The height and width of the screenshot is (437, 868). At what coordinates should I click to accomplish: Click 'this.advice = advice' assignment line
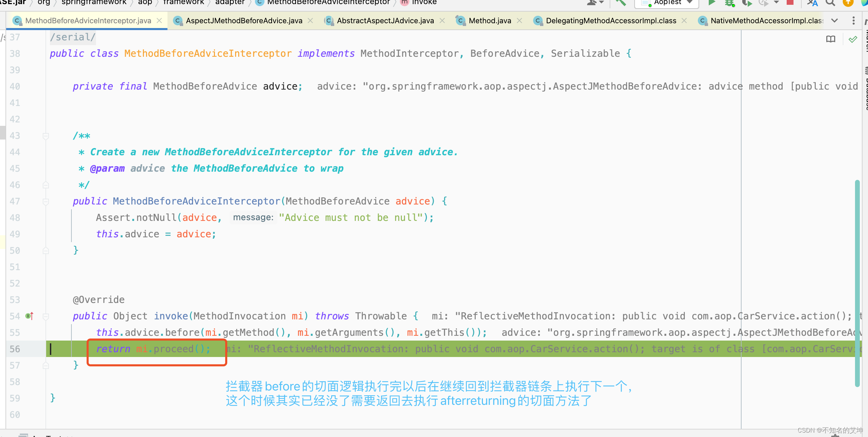(156, 234)
